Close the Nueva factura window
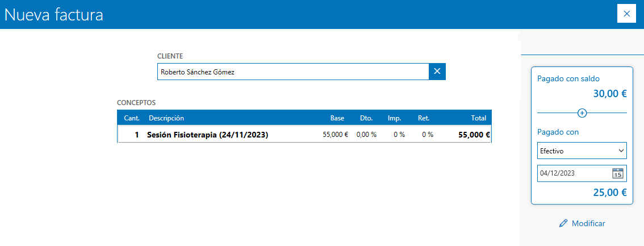644x246 pixels. click(x=626, y=14)
